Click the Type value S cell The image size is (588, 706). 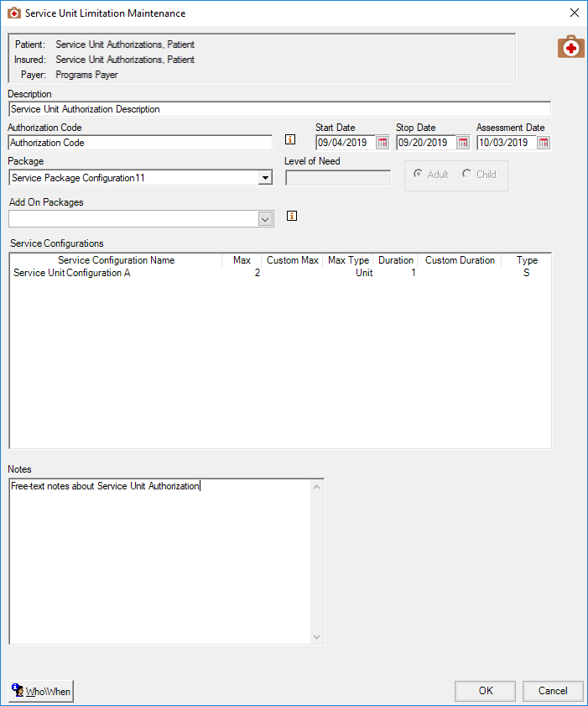pyautogui.click(x=527, y=273)
